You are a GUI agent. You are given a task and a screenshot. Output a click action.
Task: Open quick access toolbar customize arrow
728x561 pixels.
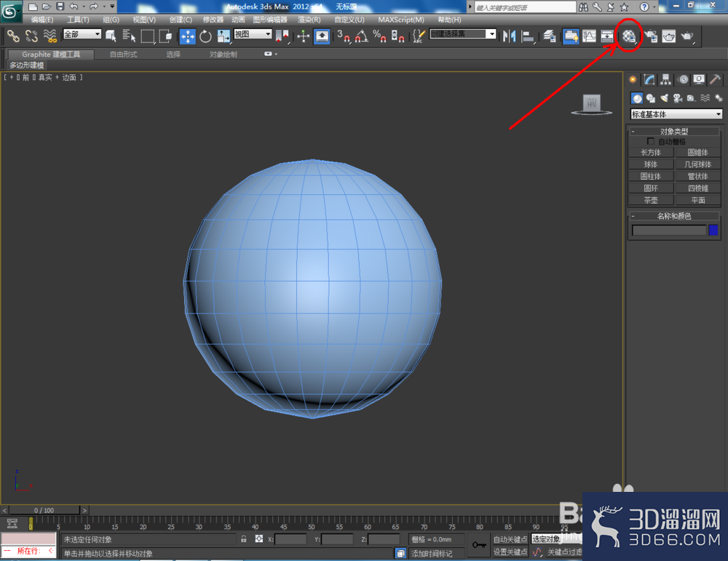tap(112, 7)
